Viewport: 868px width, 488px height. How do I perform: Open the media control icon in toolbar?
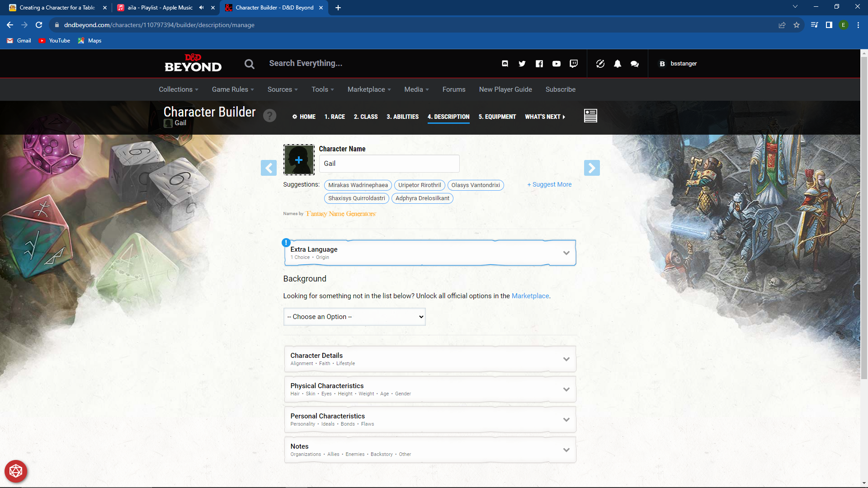815,25
